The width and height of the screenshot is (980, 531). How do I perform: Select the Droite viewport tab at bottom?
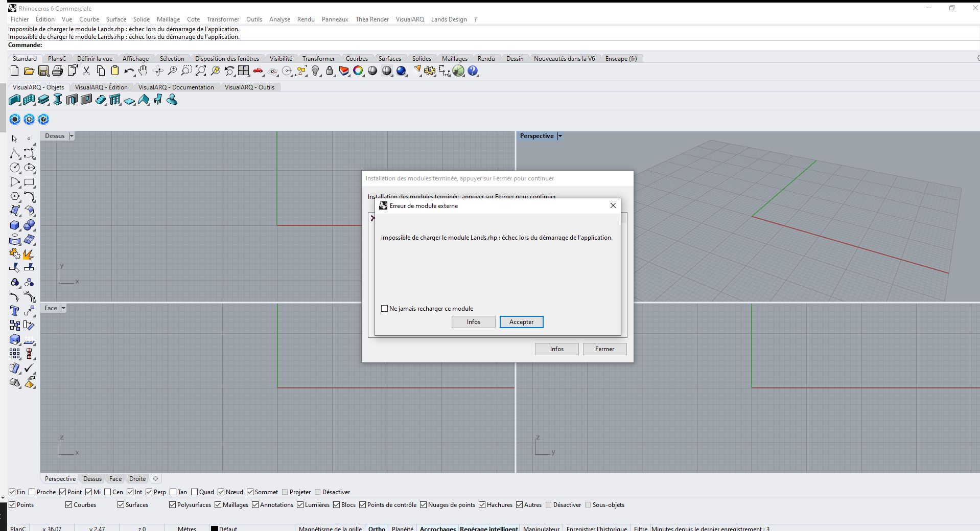[137, 479]
